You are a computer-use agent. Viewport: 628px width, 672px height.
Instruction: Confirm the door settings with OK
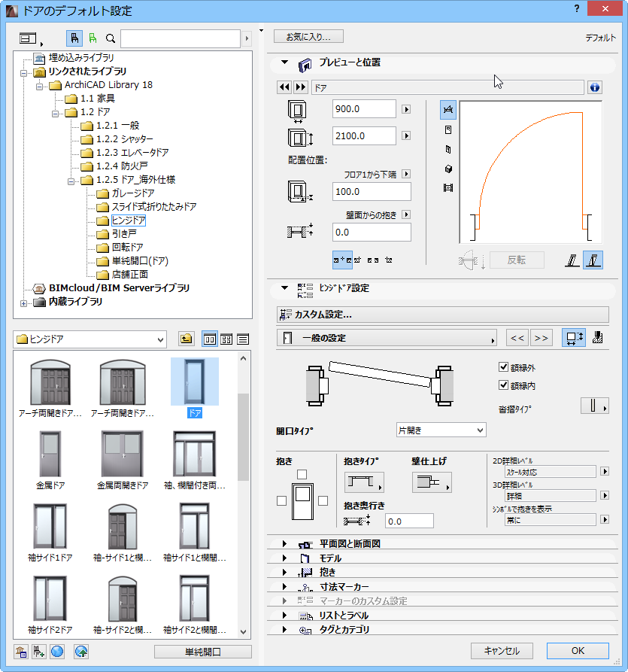(x=577, y=651)
